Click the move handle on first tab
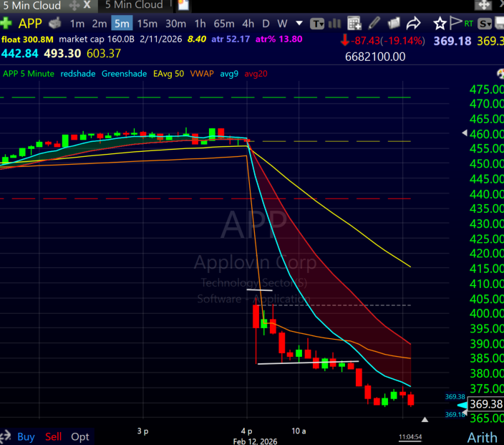The height and width of the screenshot is (445, 504). [74, 6]
